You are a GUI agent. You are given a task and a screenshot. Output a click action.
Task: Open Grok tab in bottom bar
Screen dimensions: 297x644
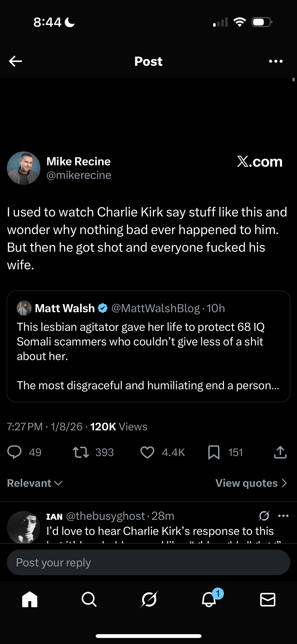(149, 599)
